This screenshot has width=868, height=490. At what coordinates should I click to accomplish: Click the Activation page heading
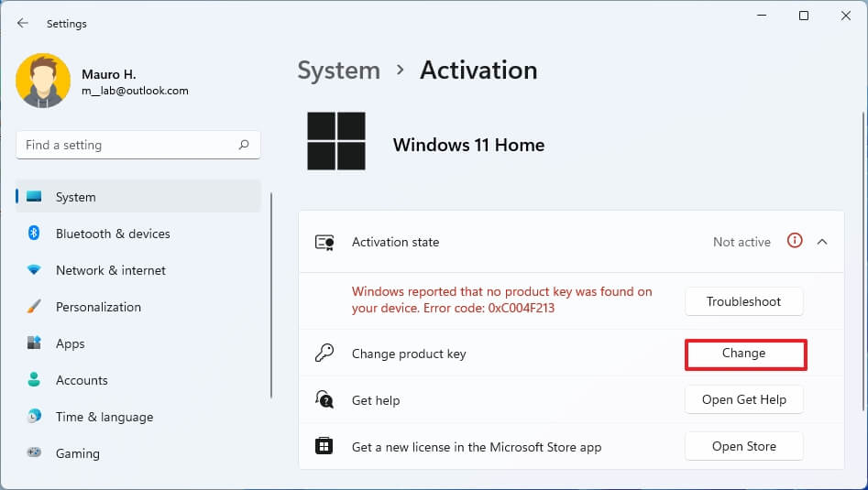coord(478,71)
